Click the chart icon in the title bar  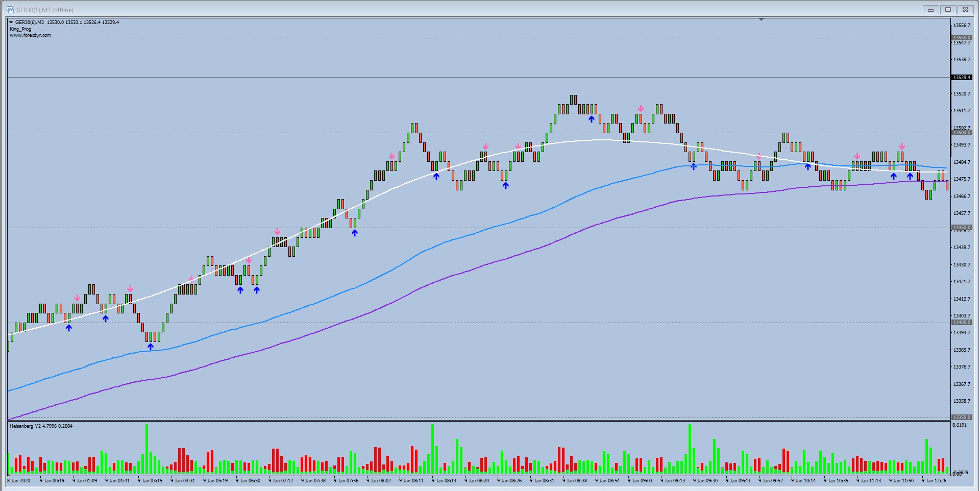pyautogui.click(x=10, y=10)
